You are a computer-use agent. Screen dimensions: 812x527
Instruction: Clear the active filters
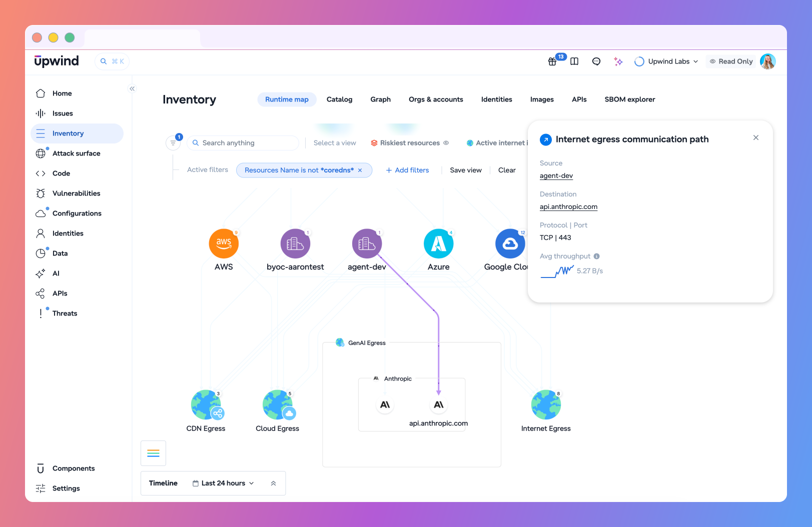(x=507, y=170)
